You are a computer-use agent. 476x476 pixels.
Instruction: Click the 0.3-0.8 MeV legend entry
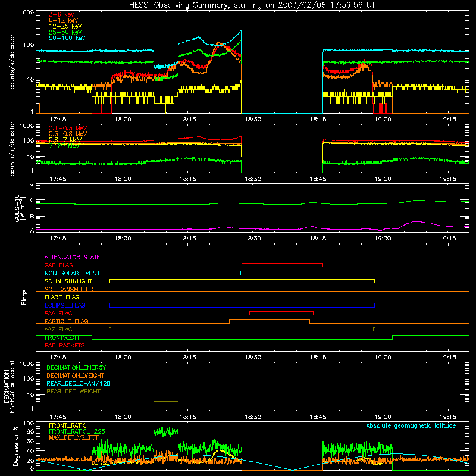(68, 134)
